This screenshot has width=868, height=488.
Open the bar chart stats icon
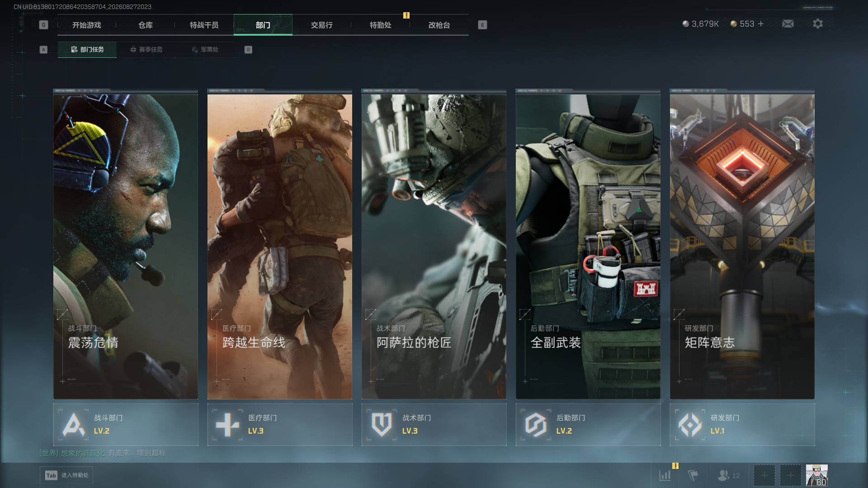tap(665, 475)
